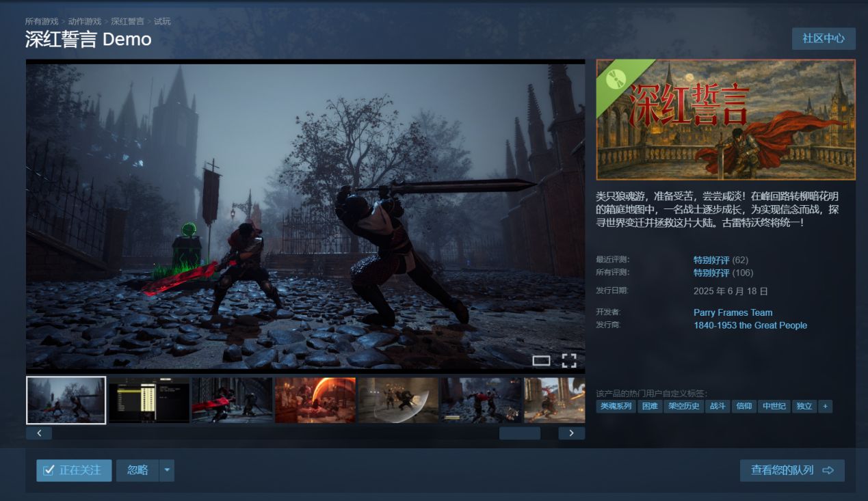The width and height of the screenshot is (868, 501).
Task: Click 查看您的队列 button
Action: click(792, 470)
